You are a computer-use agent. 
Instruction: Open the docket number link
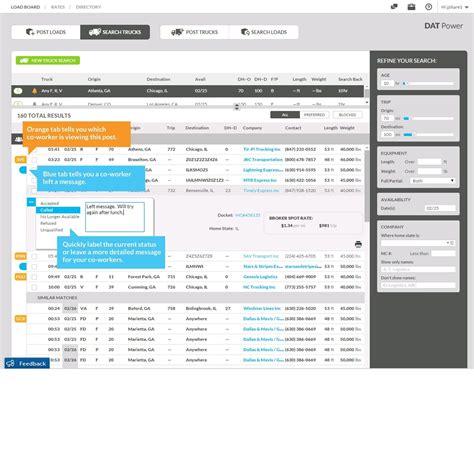pyautogui.click(x=248, y=215)
